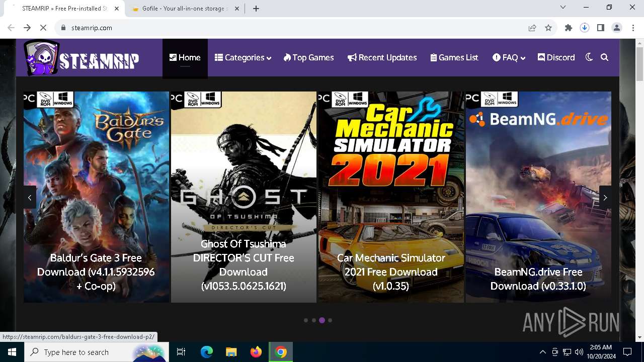Open Top Games page
The height and width of the screenshot is (362, 644).
coord(308,58)
